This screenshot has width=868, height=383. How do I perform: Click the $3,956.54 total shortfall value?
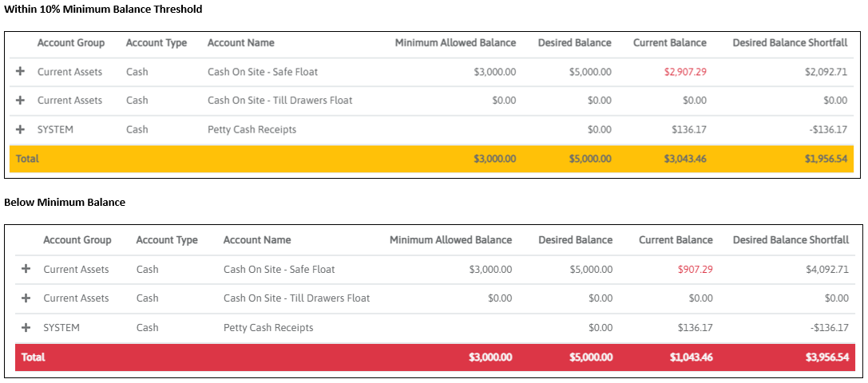pyautogui.click(x=826, y=357)
